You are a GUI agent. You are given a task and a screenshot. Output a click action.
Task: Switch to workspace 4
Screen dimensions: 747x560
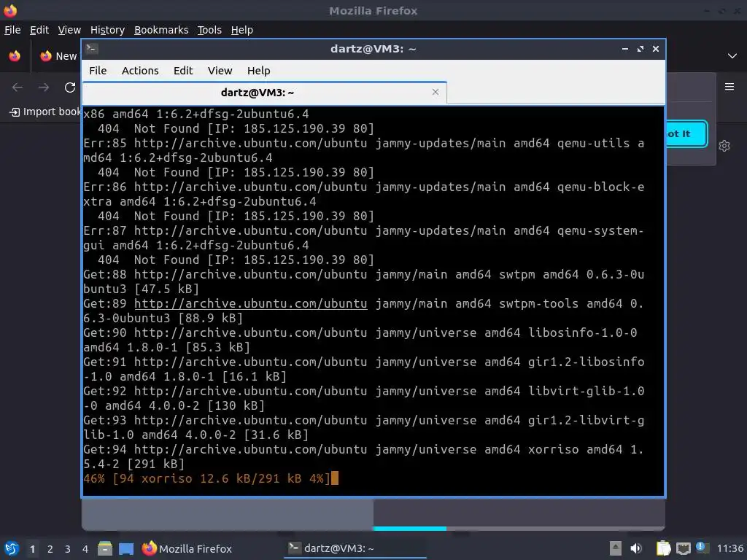(x=85, y=549)
